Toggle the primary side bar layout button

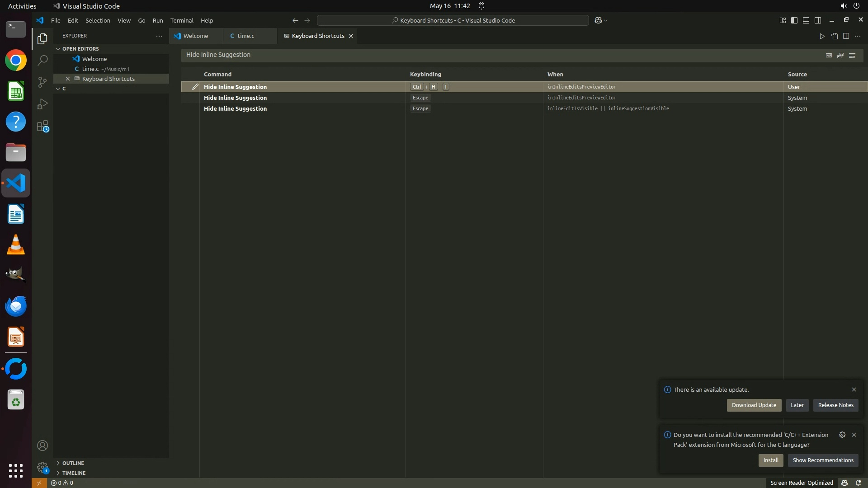tap(794, 20)
